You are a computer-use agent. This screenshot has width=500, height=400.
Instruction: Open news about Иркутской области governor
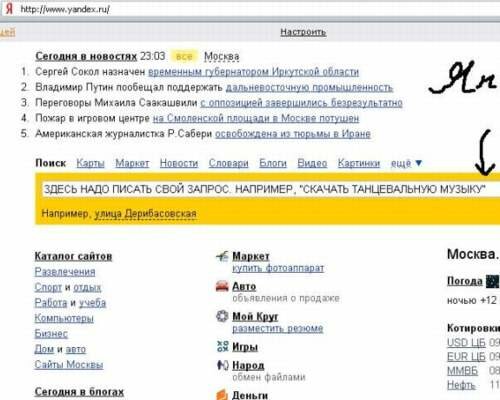pos(253,72)
